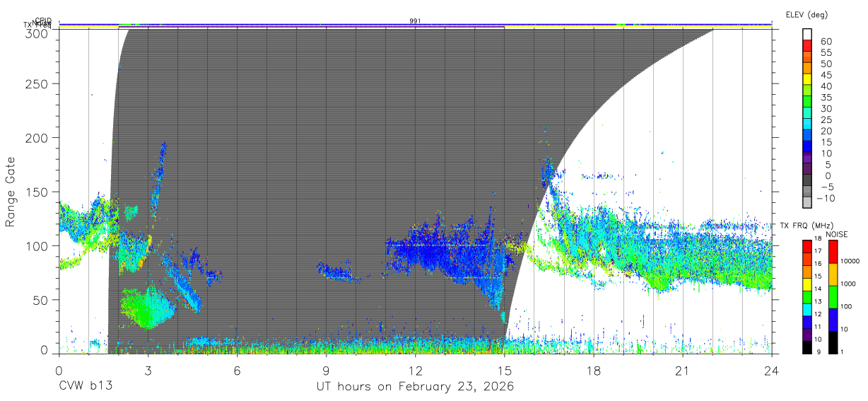Viewport: 868px width, 401px height.
Task: Click the 'Range Gate' y-axis title
Action: (x=11, y=192)
